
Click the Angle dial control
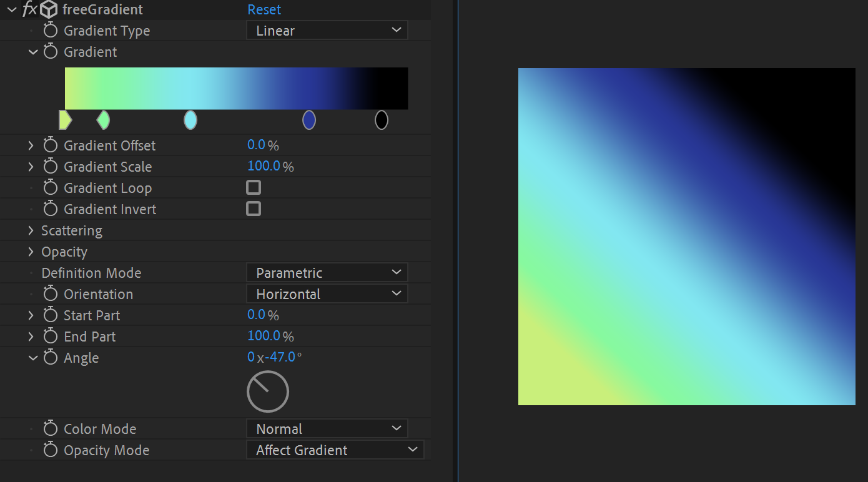coord(268,391)
